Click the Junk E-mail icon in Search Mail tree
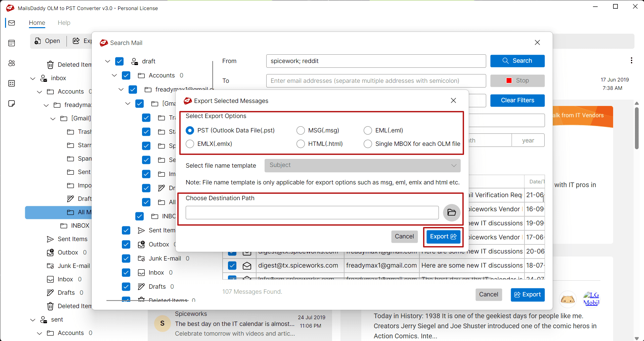 (x=141, y=259)
